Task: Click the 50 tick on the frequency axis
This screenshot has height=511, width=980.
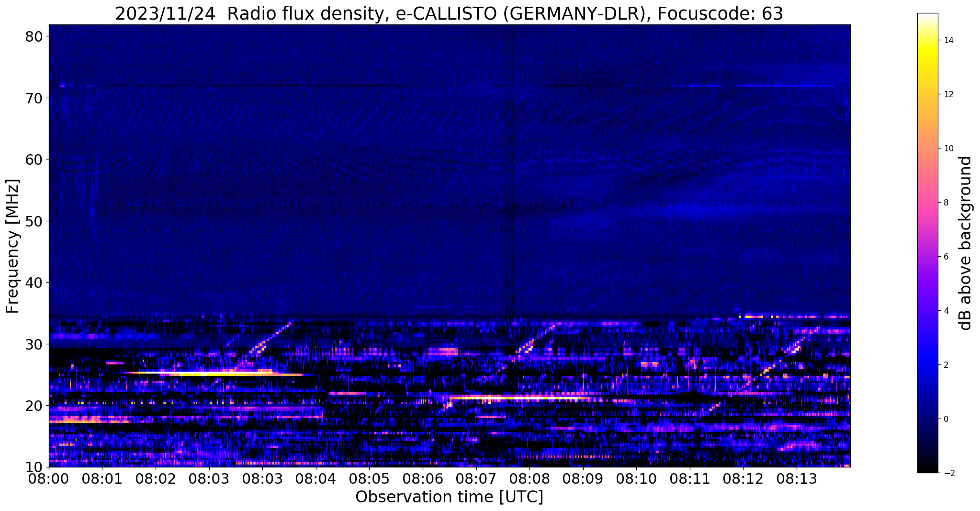Action: point(34,221)
